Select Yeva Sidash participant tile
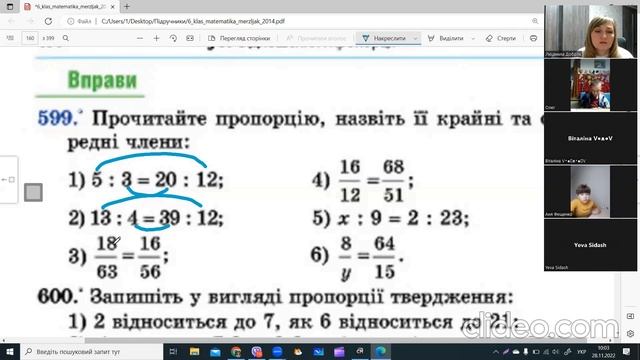This screenshot has height=360, width=640. click(590, 244)
